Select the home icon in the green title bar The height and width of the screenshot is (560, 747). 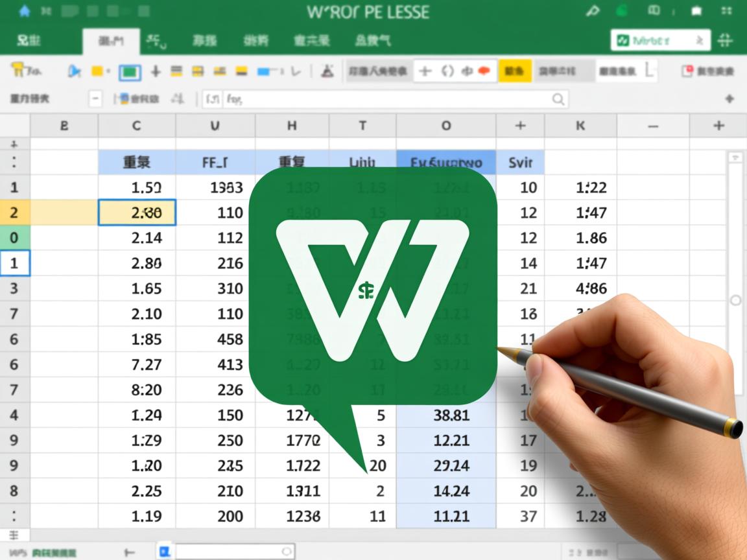point(26,10)
